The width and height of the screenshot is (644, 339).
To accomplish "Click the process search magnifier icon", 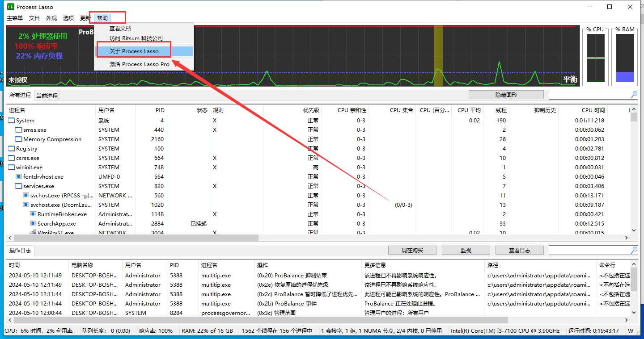I will 634,95.
